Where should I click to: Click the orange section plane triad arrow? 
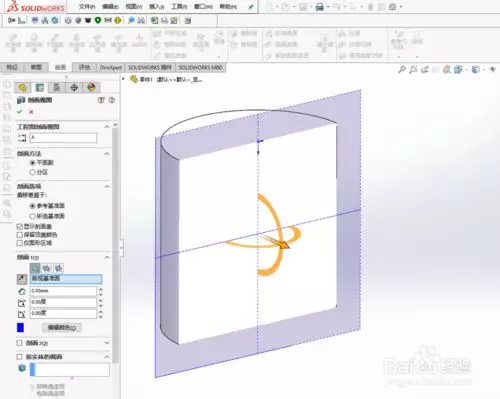click(x=276, y=242)
